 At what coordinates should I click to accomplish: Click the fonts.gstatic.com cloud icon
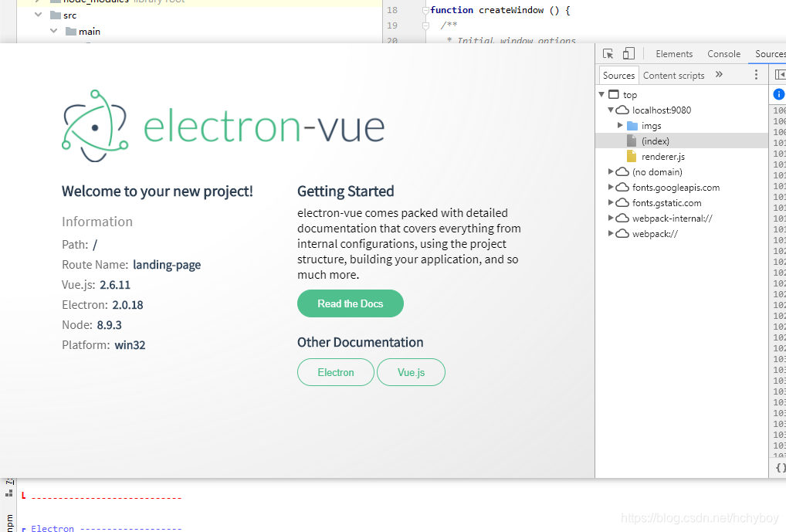(622, 202)
